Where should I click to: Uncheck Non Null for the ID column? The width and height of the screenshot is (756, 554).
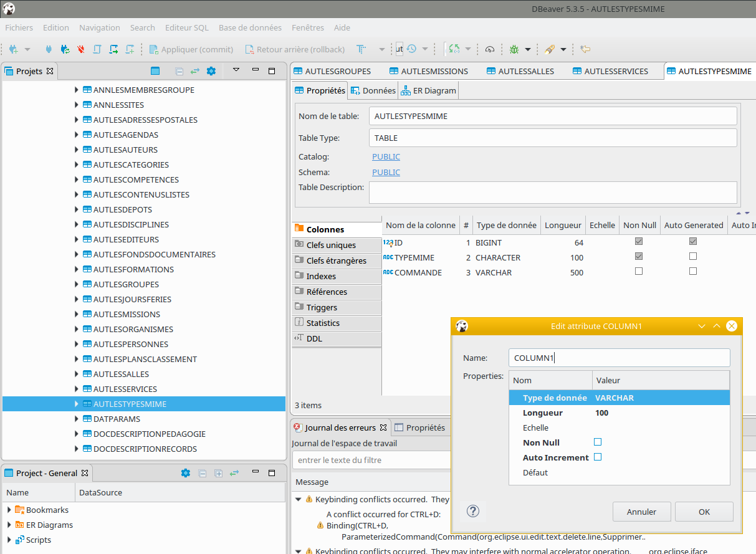[638, 242]
